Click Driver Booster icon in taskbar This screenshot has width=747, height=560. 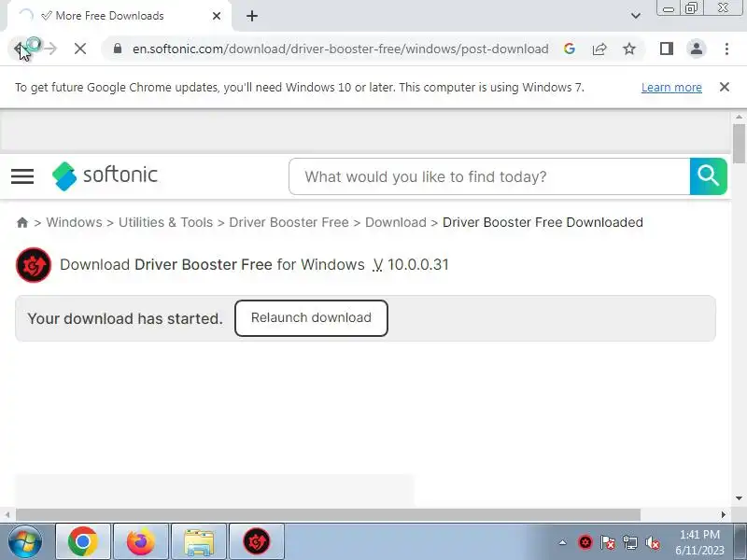point(257,541)
